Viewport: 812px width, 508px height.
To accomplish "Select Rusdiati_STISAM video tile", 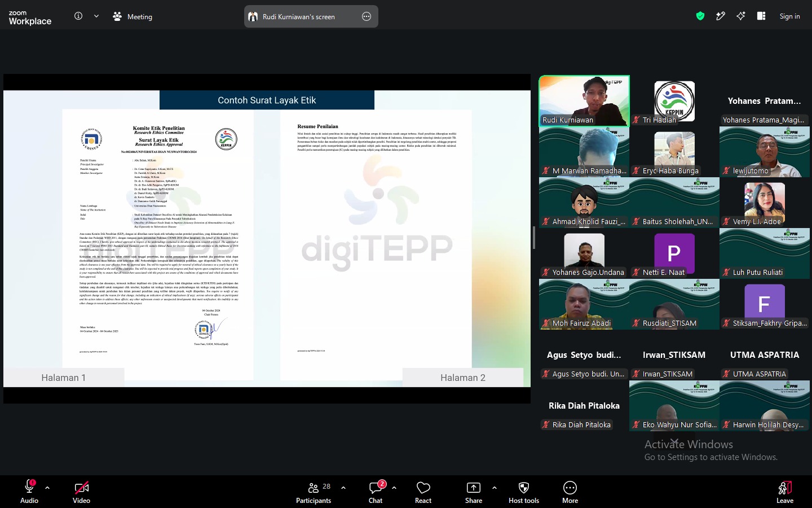I will pyautogui.click(x=674, y=304).
